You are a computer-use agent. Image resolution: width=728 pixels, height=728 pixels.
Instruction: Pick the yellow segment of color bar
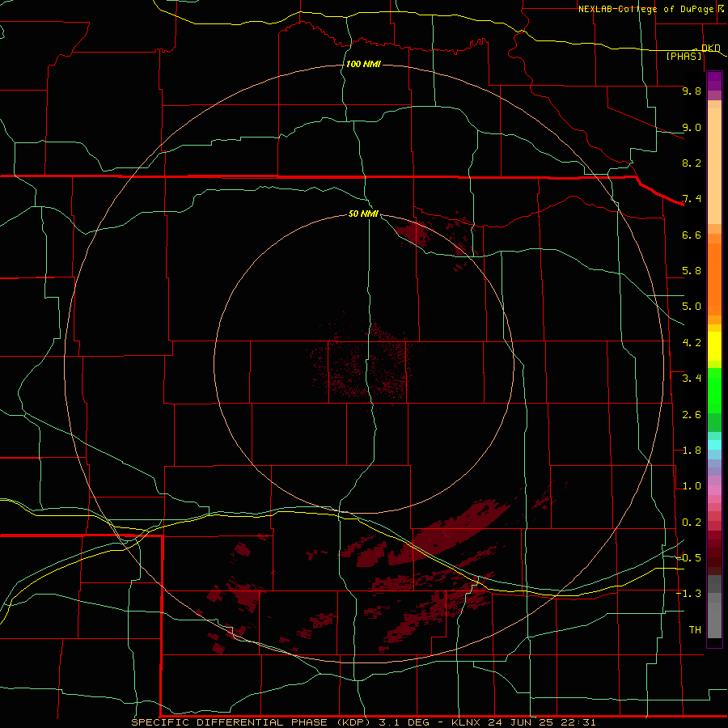click(x=714, y=346)
